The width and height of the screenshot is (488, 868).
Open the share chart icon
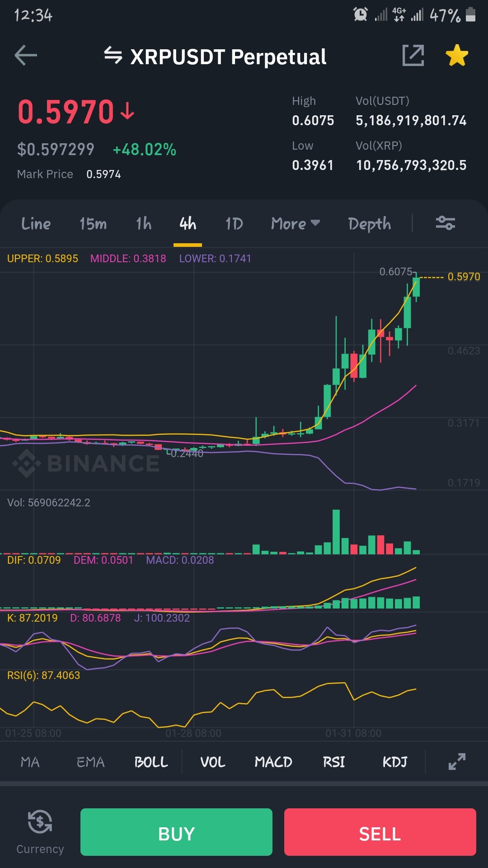point(413,56)
